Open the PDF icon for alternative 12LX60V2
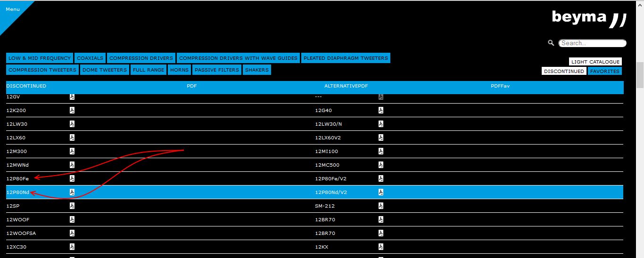 click(x=380, y=137)
